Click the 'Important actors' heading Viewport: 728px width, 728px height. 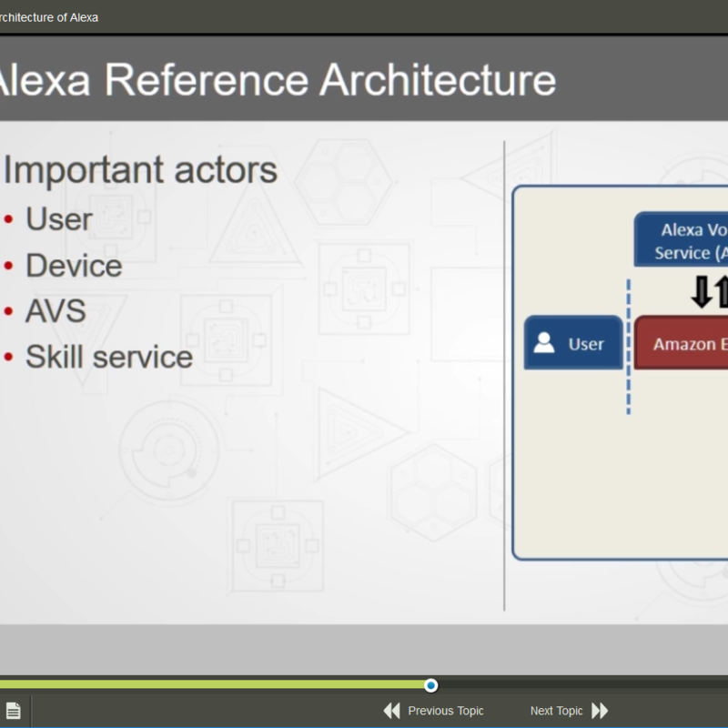[140, 169]
